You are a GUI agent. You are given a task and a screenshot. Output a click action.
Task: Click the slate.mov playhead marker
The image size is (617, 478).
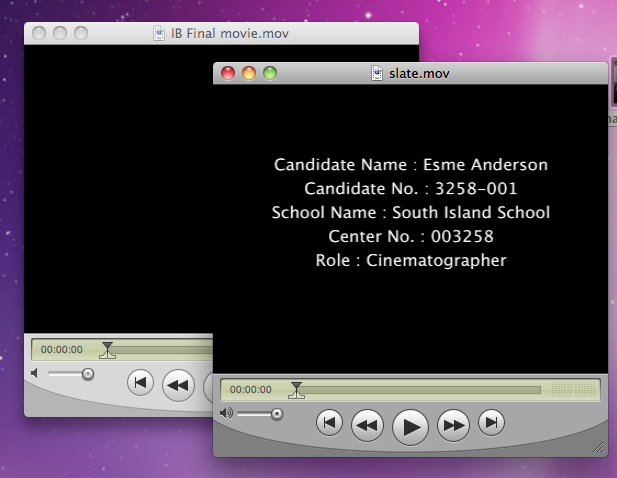[x=296, y=390]
